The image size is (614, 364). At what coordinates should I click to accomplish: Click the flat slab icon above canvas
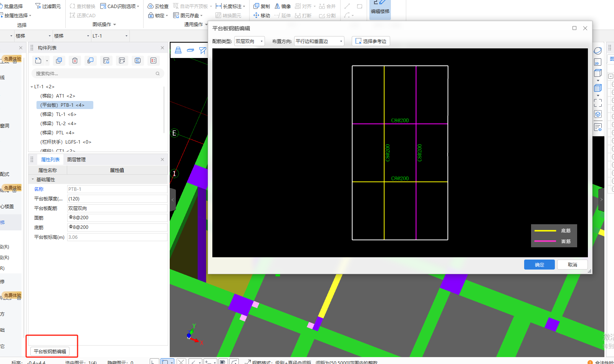click(190, 50)
